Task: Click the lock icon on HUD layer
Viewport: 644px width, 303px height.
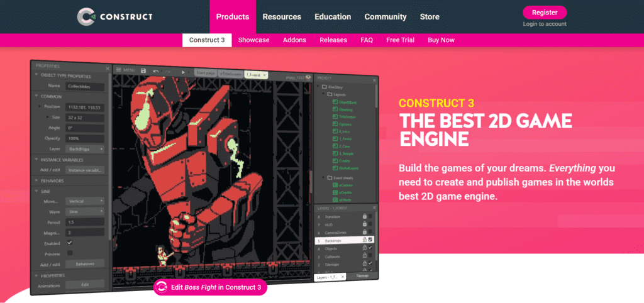Action: pos(364,224)
